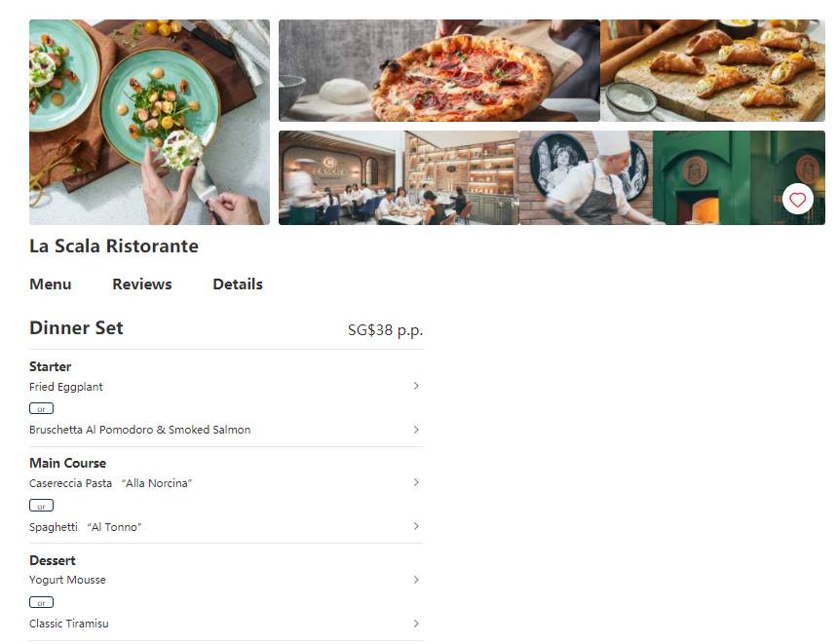Click the Dinner Set heading
This screenshot has height=644, width=837.
[76, 328]
